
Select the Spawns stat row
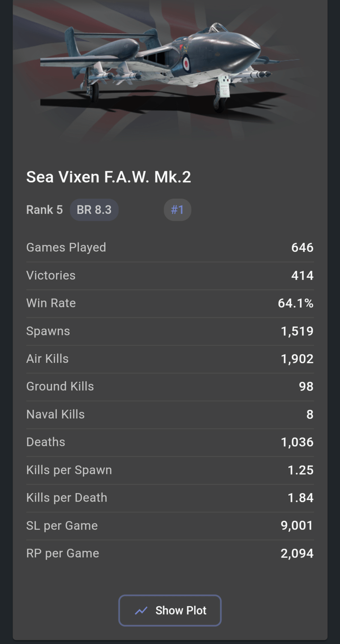170,331
